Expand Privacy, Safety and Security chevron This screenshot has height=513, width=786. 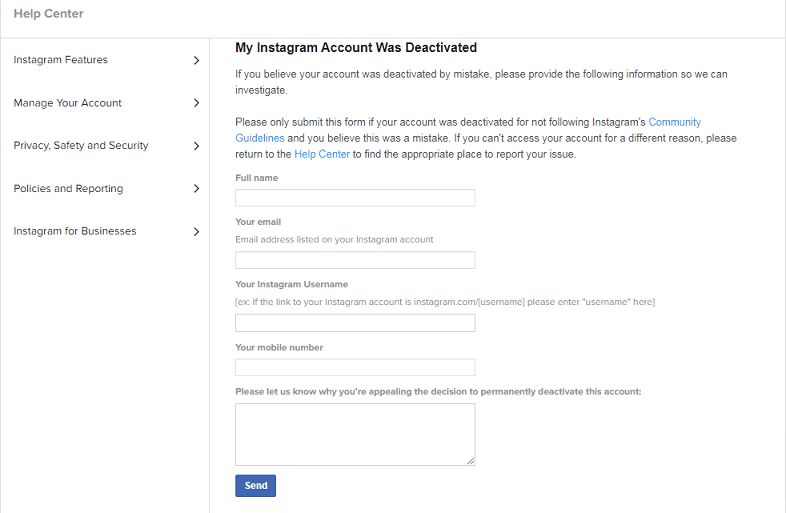(x=196, y=146)
